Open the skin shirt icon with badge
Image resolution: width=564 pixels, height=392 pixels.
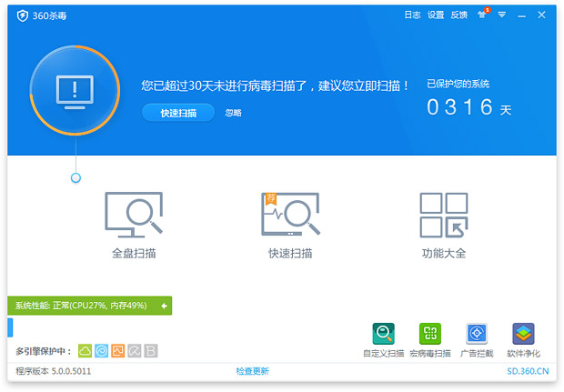click(482, 15)
